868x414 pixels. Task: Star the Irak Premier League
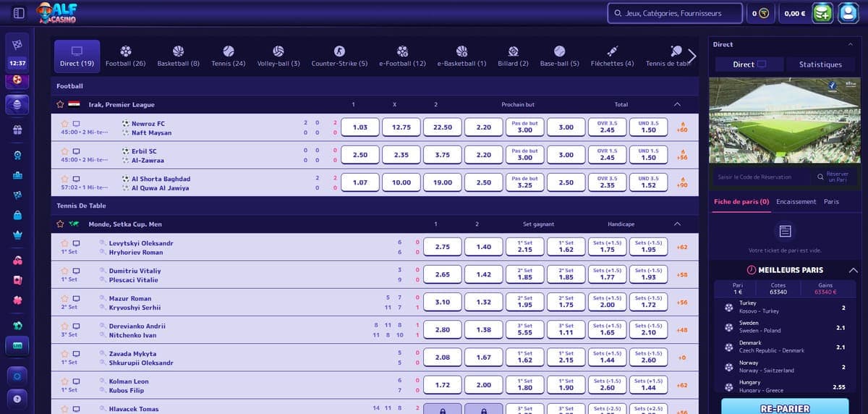[x=61, y=104]
